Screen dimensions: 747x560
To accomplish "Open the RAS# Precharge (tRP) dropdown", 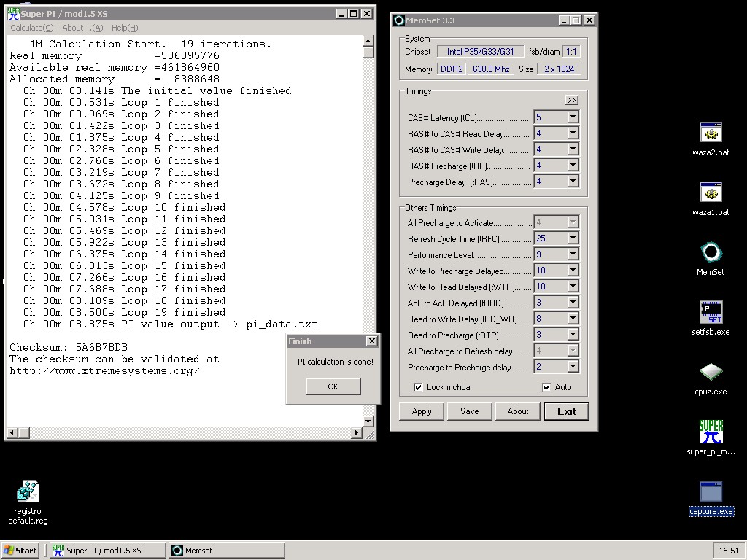I will tap(573, 166).
